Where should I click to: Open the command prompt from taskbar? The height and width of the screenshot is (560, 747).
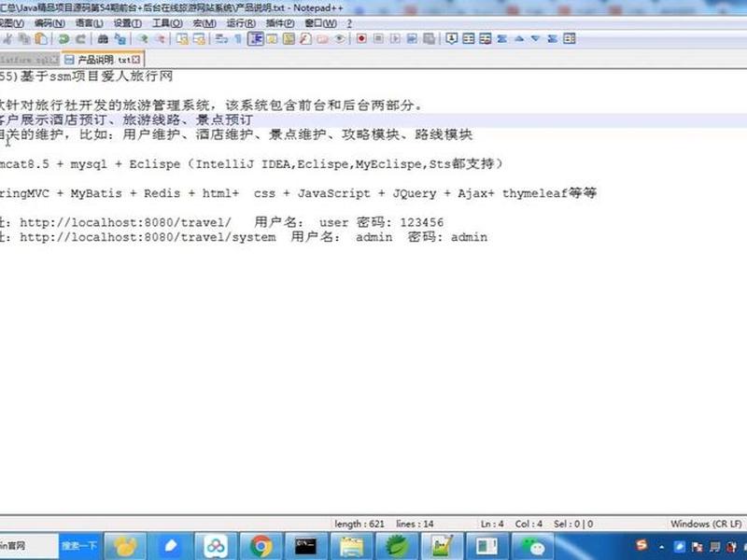pyautogui.click(x=305, y=546)
